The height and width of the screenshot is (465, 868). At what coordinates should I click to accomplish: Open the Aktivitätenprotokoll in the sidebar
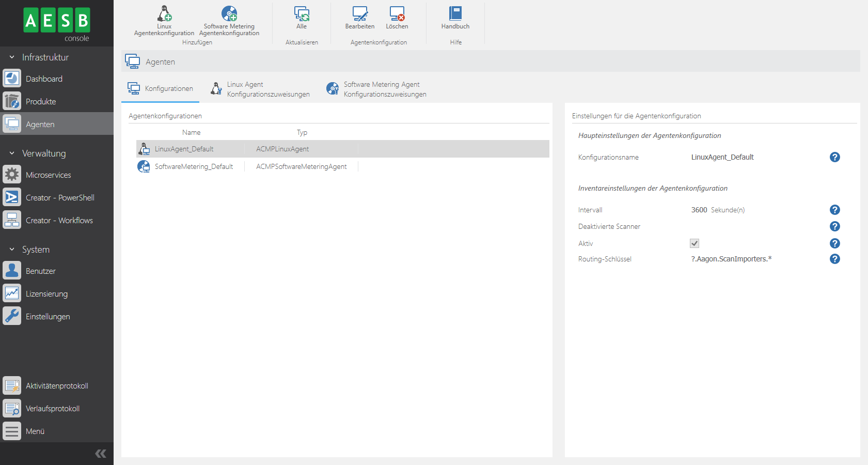pyautogui.click(x=57, y=385)
